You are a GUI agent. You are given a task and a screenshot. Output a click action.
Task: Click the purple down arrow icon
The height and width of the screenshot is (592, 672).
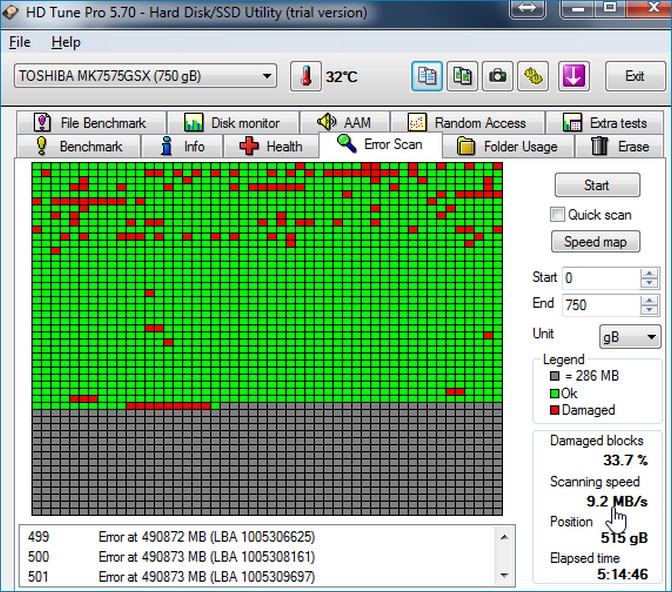point(574,76)
